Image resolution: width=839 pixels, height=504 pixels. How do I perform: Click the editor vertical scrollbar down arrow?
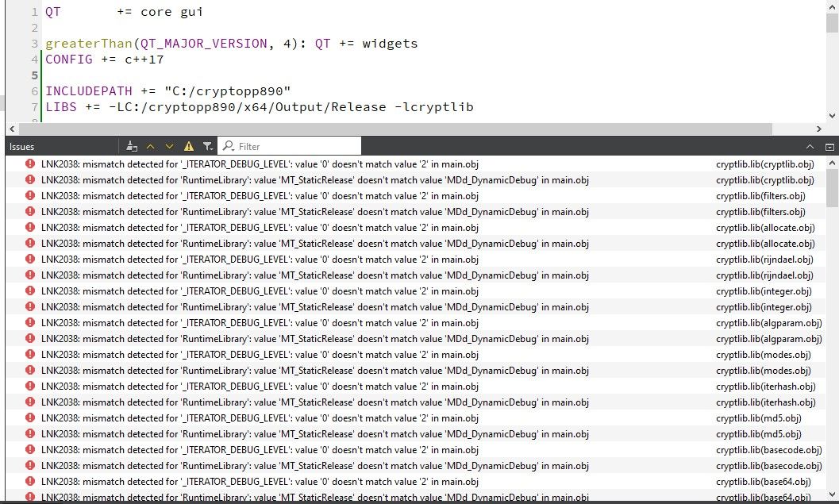coord(832,115)
